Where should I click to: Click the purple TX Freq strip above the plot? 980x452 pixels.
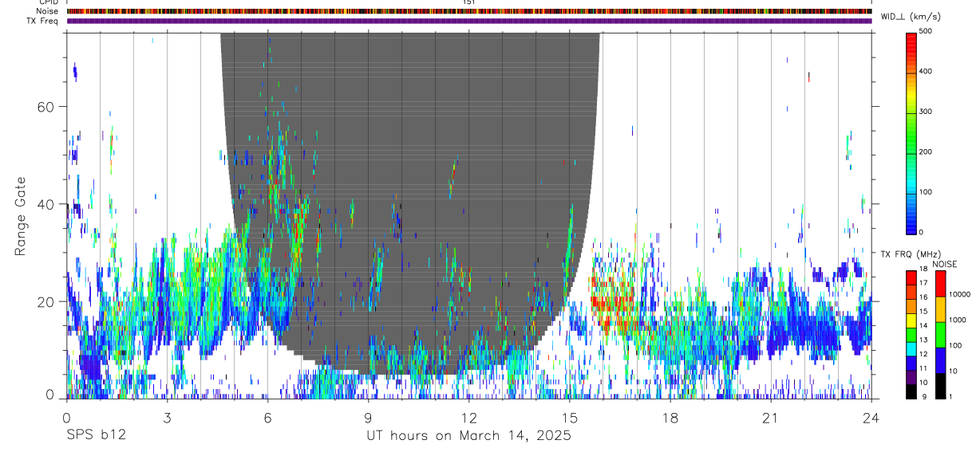[468, 21]
